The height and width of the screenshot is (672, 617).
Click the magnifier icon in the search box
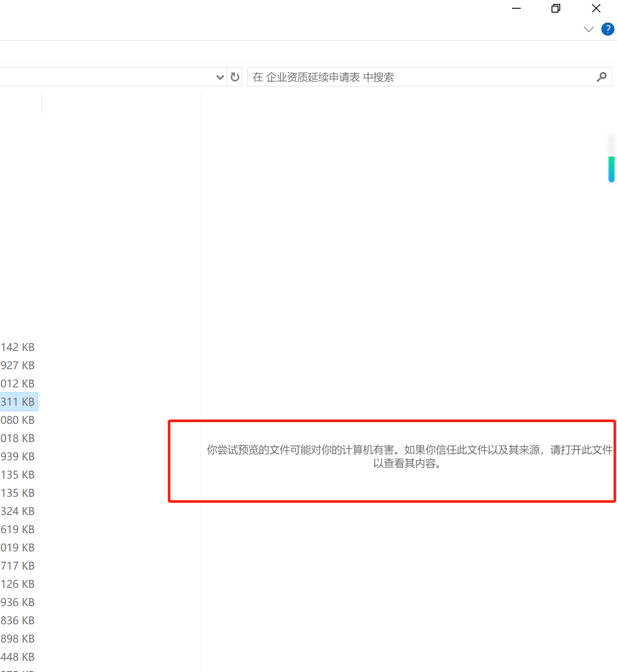tap(601, 77)
